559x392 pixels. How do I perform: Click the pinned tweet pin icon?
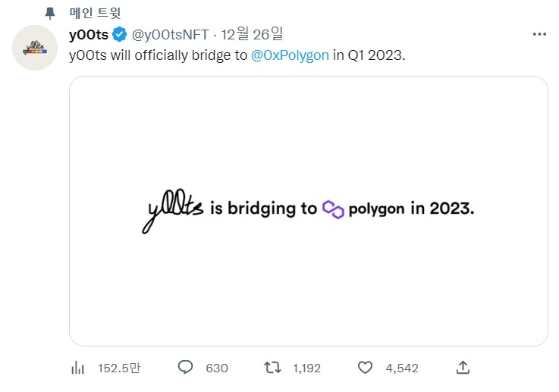(x=50, y=14)
